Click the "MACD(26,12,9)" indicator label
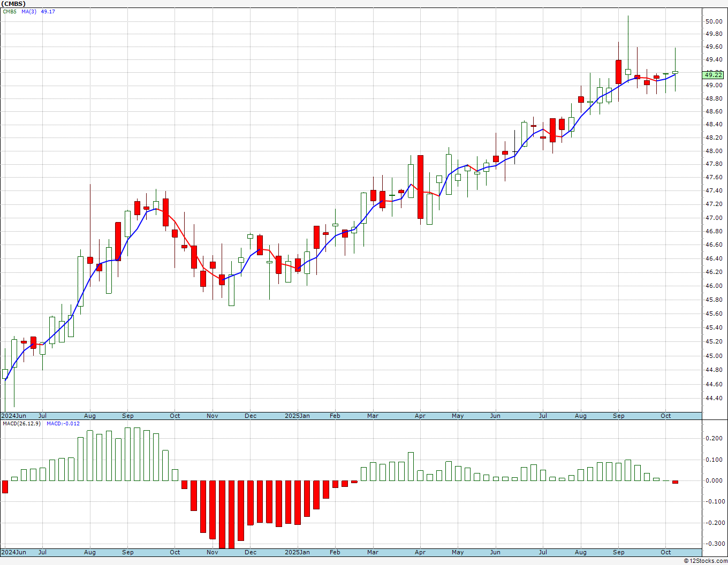This screenshot has height=565, width=728. (x=22, y=424)
